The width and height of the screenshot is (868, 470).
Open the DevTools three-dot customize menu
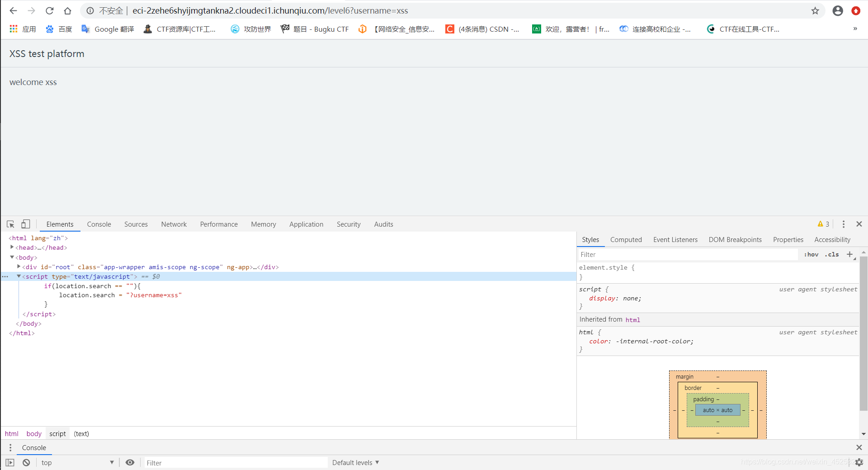click(844, 224)
